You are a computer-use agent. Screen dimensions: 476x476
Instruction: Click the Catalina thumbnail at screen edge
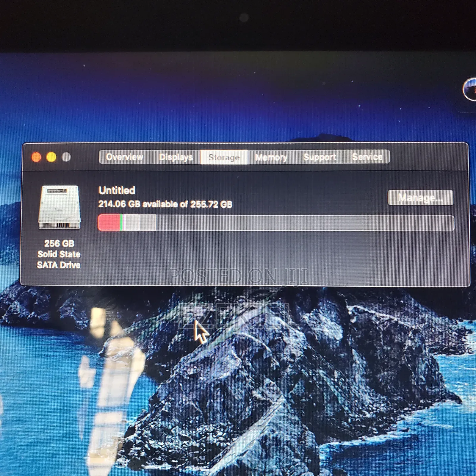coord(470,90)
